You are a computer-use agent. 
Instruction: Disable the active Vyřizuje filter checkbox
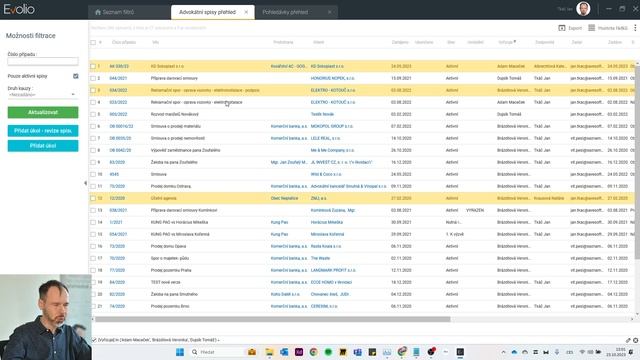pos(94,340)
